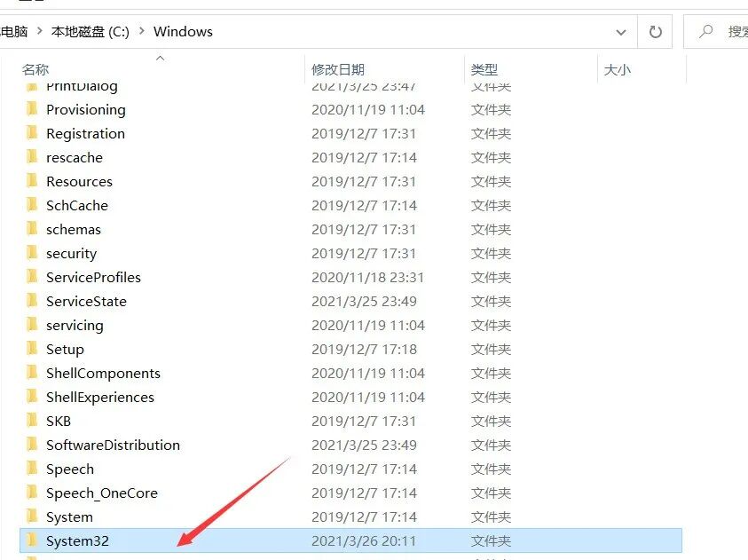Click the SchCache folder icon

point(32,205)
